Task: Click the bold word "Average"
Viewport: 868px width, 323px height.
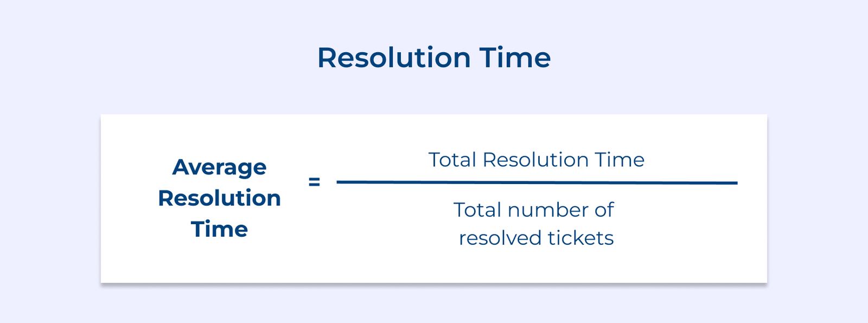Action: pos(219,167)
